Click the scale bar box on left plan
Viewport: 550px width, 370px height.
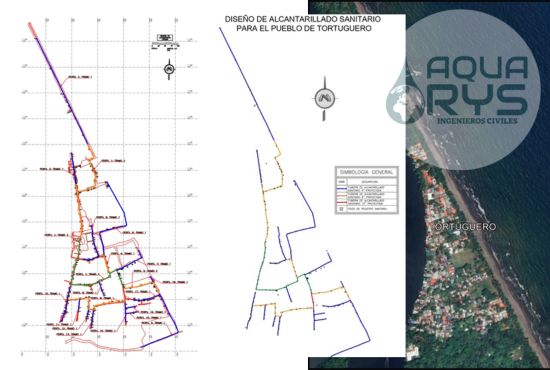(165, 41)
